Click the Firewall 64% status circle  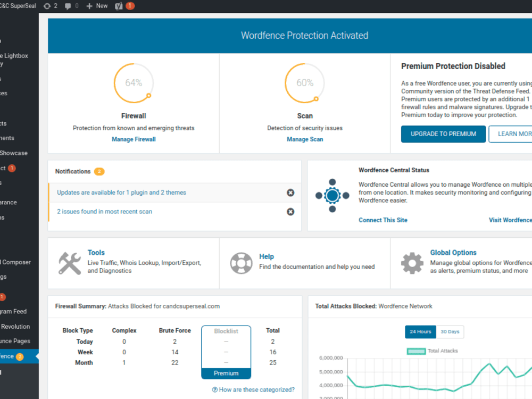[134, 83]
